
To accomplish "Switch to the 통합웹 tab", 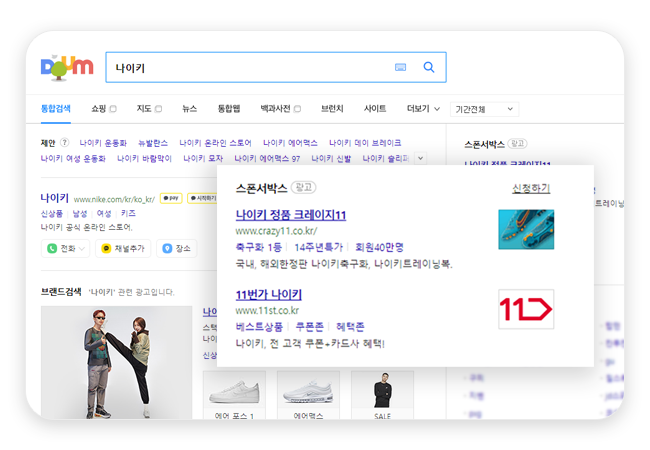I will pos(229,109).
